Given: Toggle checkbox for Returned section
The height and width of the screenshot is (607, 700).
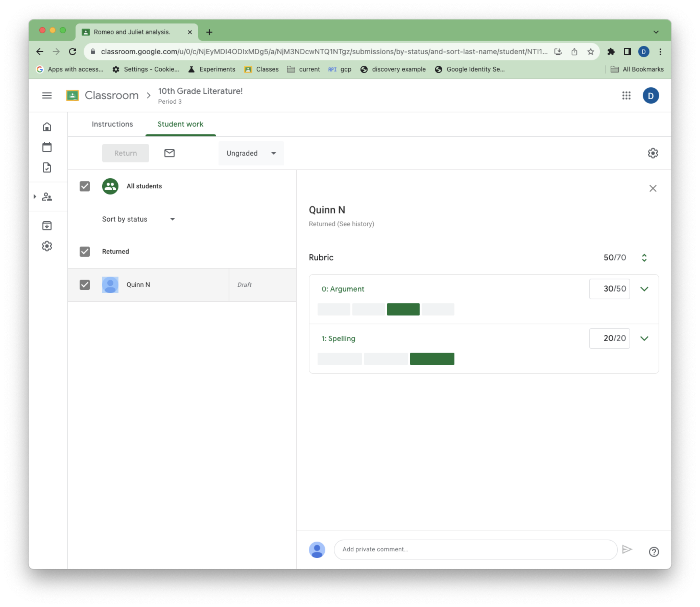Looking at the screenshot, I should tap(85, 251).
